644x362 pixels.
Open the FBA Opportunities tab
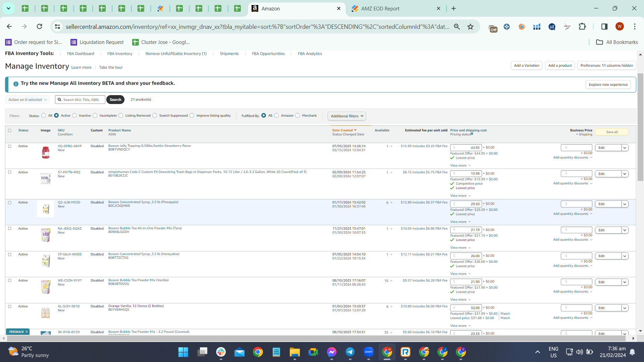point(268,54)
